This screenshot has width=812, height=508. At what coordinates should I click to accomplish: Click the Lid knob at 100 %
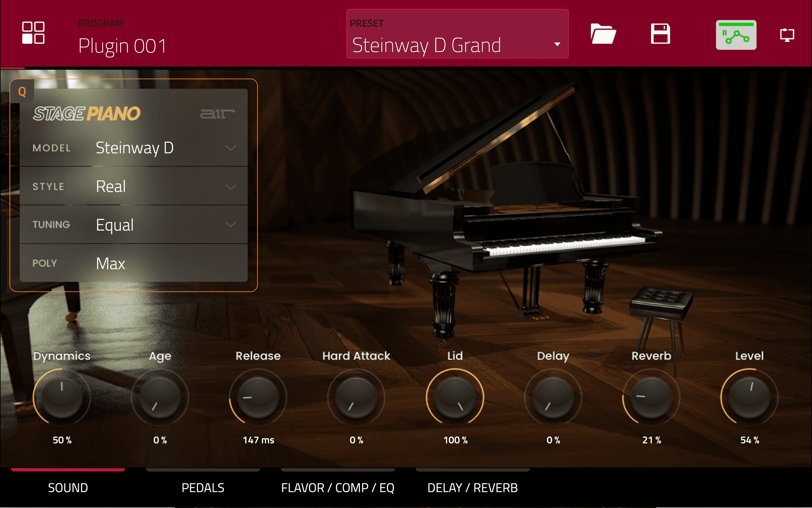coord(455,397)
